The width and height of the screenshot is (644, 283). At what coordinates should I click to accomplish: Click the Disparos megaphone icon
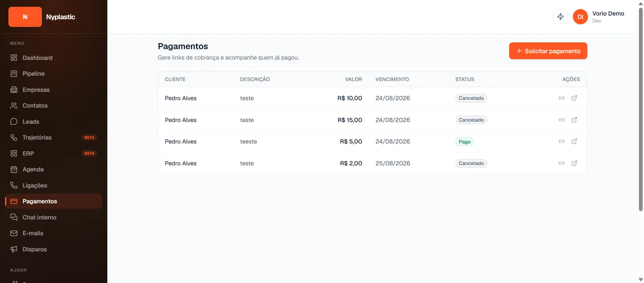(x=14, y=249)
